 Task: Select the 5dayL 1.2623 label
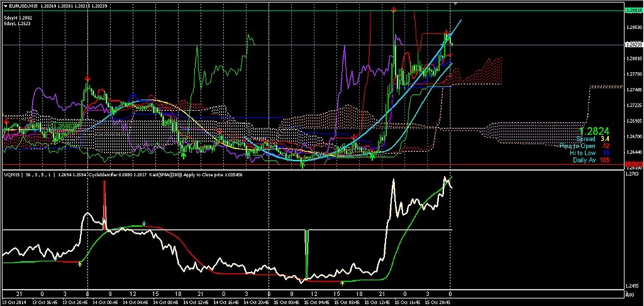17,23
